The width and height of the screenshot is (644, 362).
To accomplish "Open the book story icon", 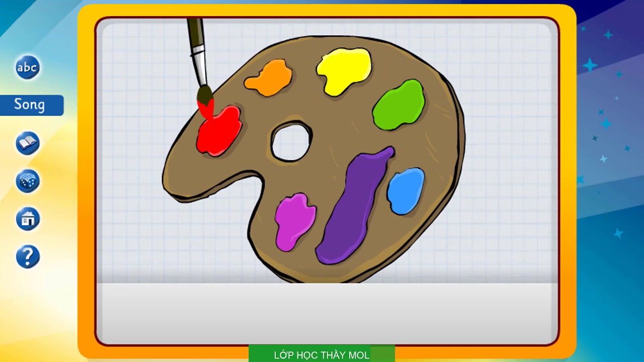I will tap(28, 143).
